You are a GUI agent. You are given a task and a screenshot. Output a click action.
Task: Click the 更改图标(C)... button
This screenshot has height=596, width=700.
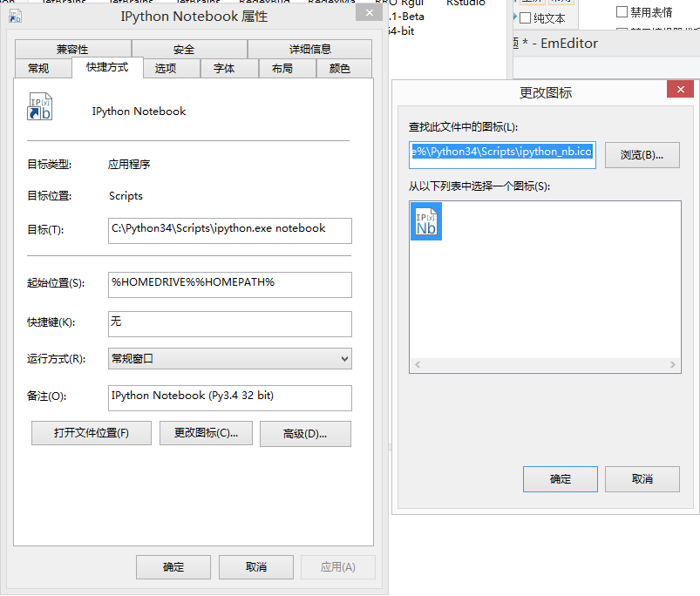pyautogui.click(x=206, y=433)
